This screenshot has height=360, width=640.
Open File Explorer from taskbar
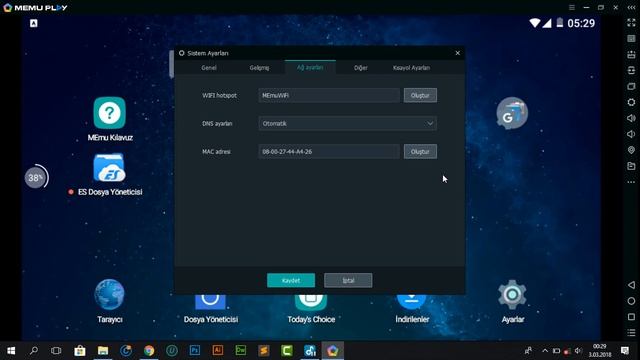103,350
